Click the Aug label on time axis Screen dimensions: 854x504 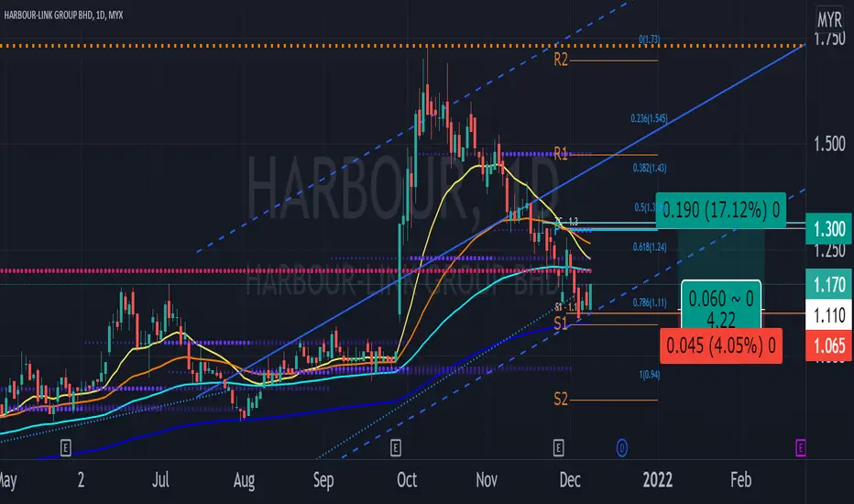[x=244, y=480]
